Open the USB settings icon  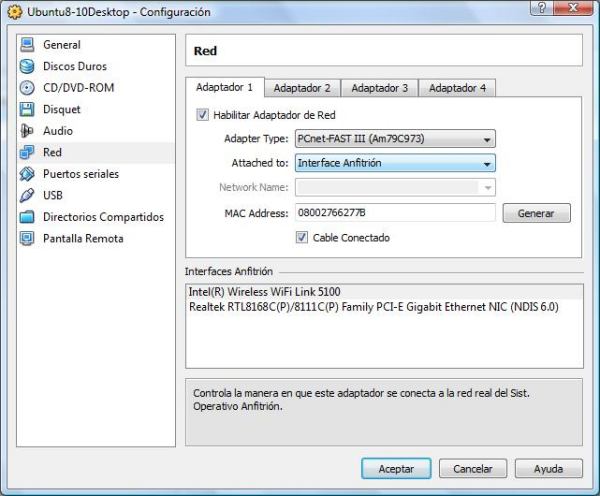28,195
